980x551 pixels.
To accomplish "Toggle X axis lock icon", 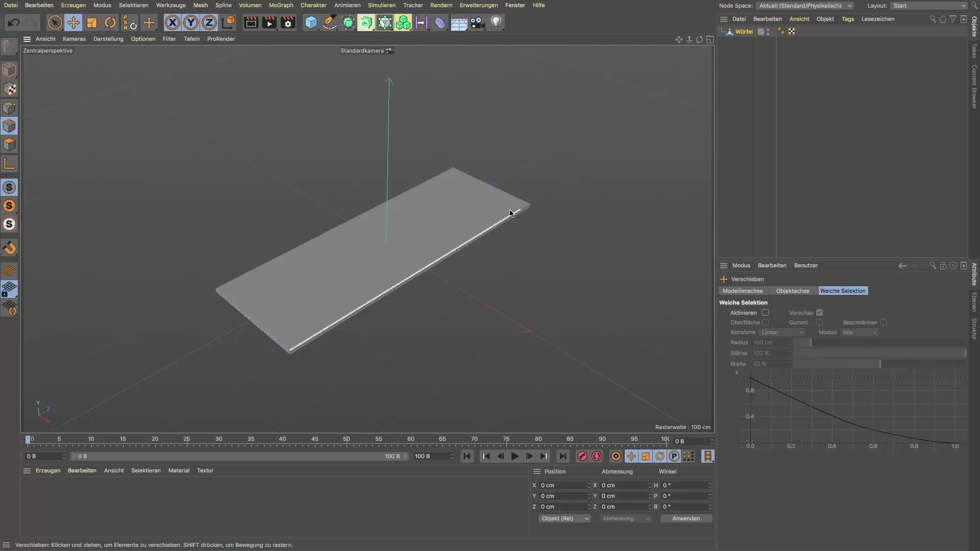I will click(x=173, y=22).
